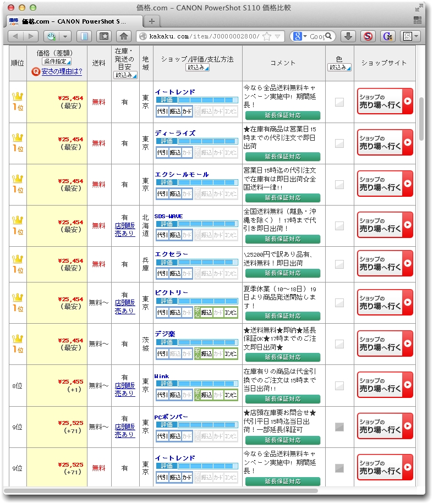Click the Google search input field
The height and width of the screenshot is (504, 433).
point(317,36)
